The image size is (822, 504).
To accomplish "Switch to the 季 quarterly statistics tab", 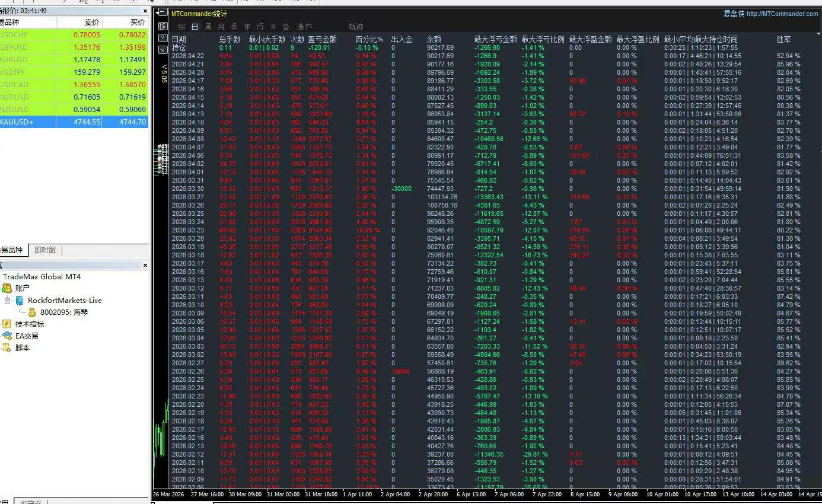I will pos(234,27).
